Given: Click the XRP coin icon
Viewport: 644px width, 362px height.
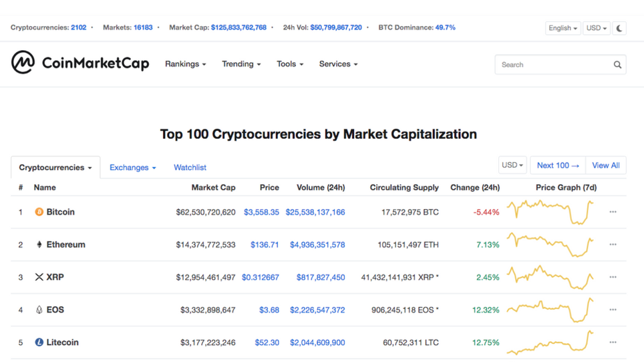Looking at the screenshot, I should click(39, 277).
